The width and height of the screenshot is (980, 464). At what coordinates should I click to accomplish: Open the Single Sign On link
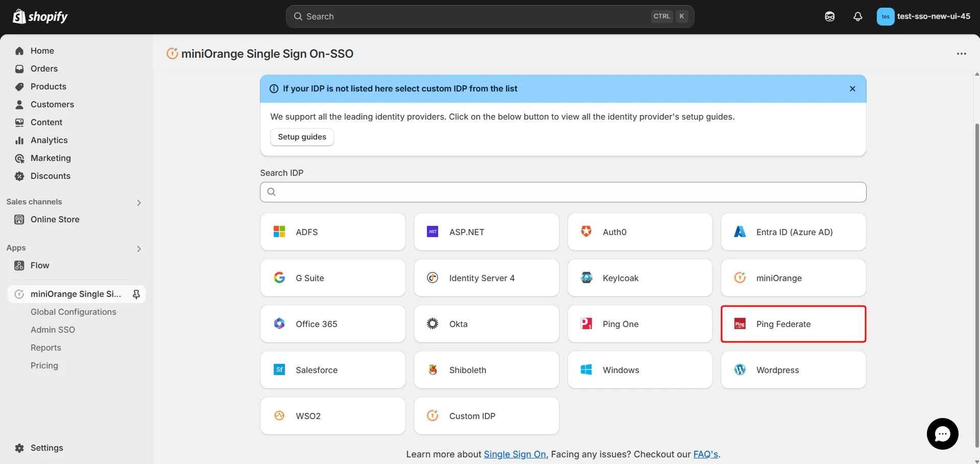pos(515,454)
